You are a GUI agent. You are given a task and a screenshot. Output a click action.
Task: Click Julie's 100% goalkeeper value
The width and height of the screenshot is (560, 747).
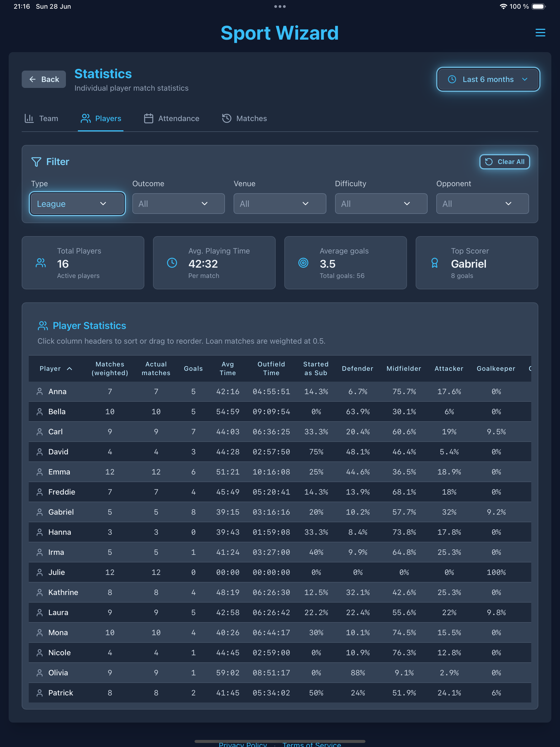496,572
